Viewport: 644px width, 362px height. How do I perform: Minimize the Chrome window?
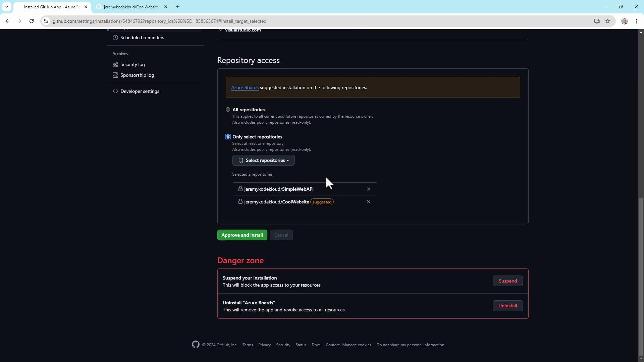[x=605, y=7]
